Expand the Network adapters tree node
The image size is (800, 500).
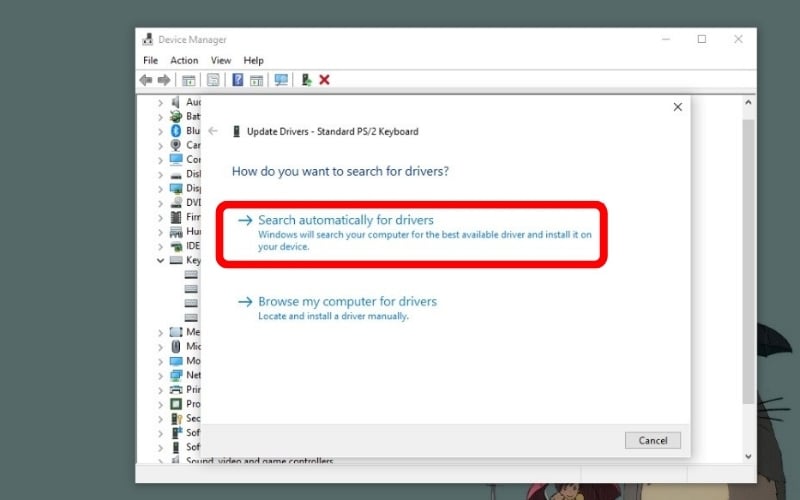pyautogui.click(x=160, y=375)
